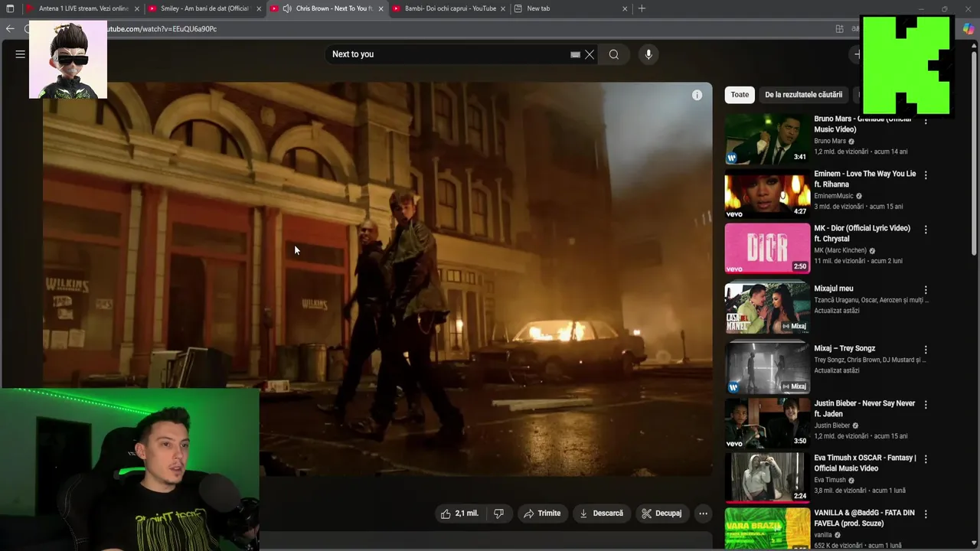Open the Eminem Love The Way You Lie thumbnail
980x551 pixels.
click(x=767, y=195)
